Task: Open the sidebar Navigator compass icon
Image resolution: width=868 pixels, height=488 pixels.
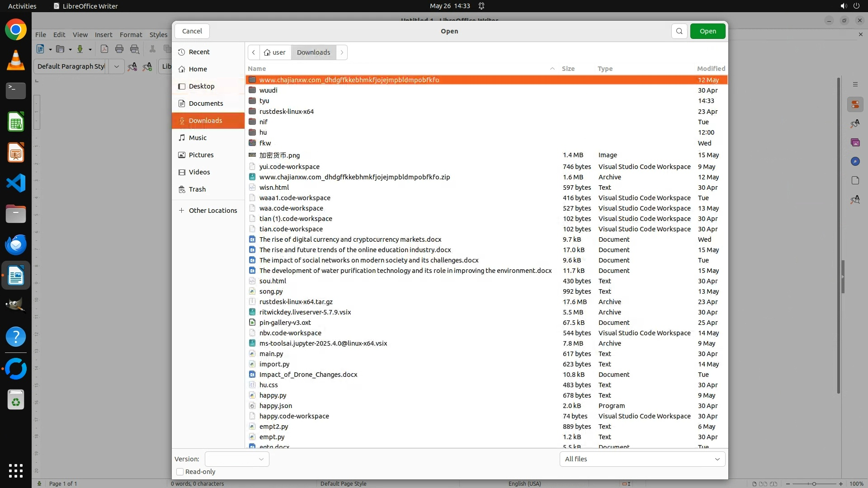Action: pyautogui.click(x=855, y=161)
